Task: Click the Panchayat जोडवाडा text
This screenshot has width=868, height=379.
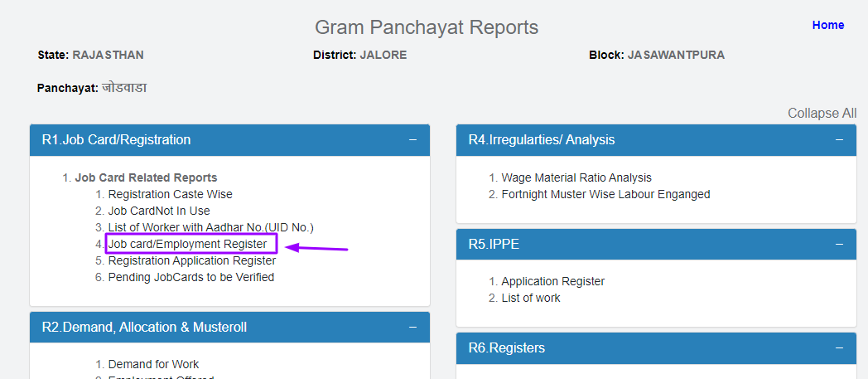Action: [x=92, y=88]
